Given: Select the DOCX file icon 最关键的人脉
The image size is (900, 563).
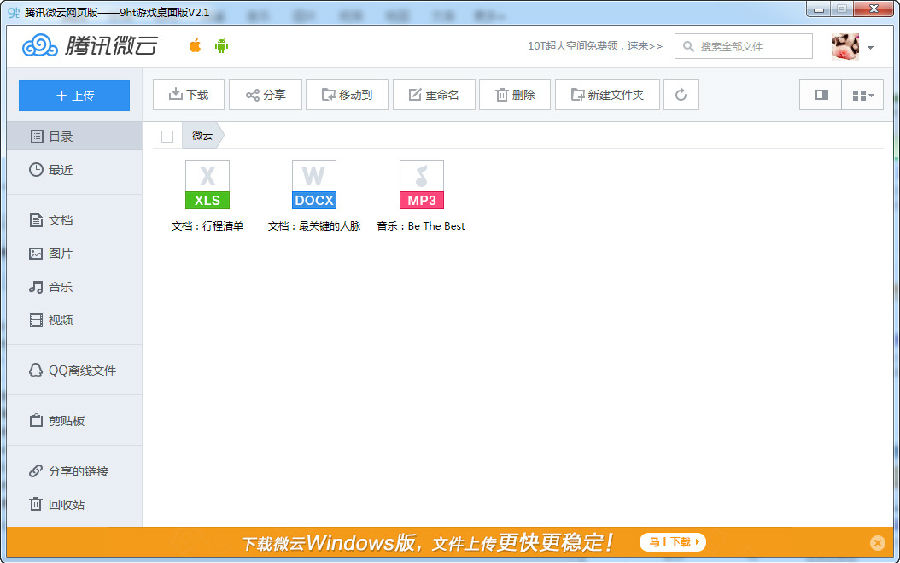Looking at the screenshot, I should coord(314,184).
